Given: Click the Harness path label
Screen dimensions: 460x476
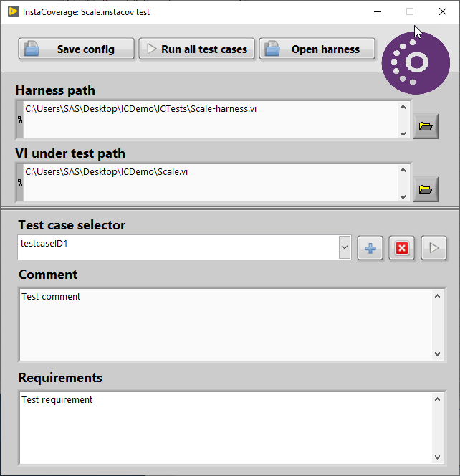Looking at the screenshot, I should pos(55,90).
